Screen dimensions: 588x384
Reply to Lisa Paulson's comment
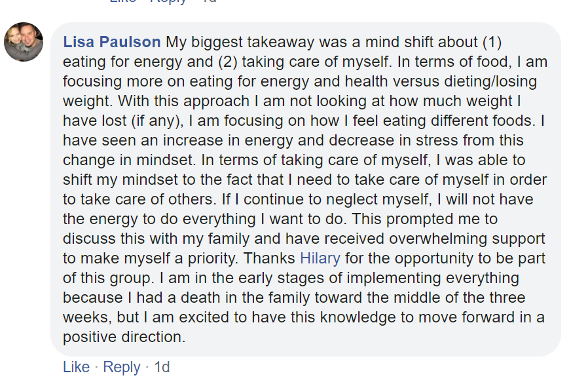(x=122, y=367)
